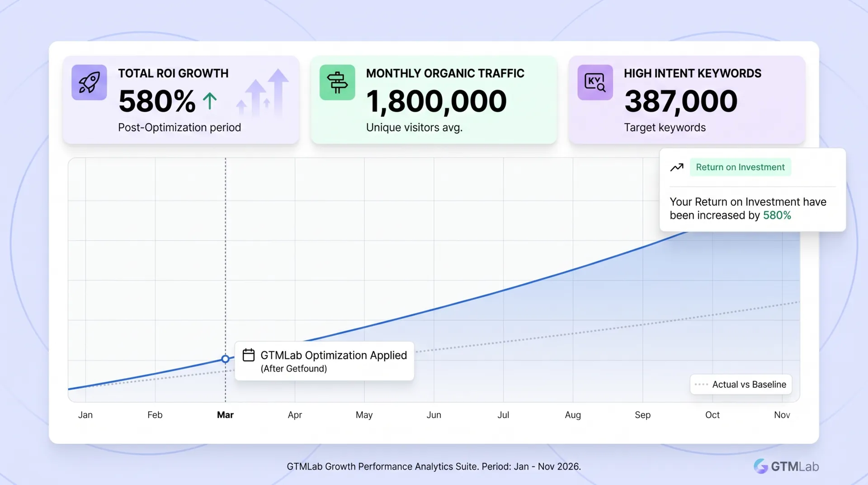Click the GTMLab logo icon in footer
This screenshot has width=868, height=485.
761,466
